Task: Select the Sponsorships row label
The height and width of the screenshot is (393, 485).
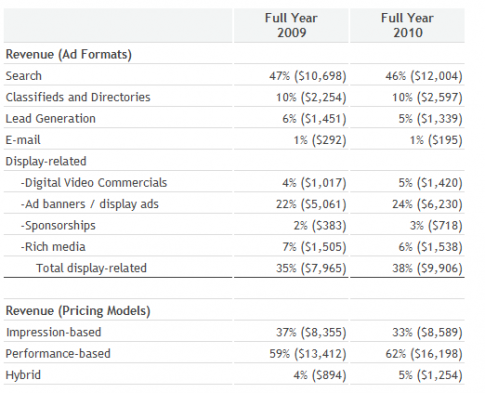Action: click(58, 226)
